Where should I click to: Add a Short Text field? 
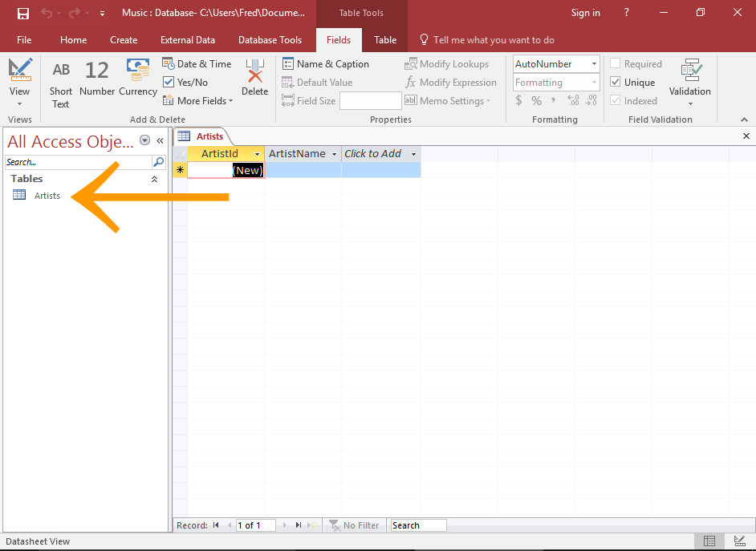(x=60, y=80)
